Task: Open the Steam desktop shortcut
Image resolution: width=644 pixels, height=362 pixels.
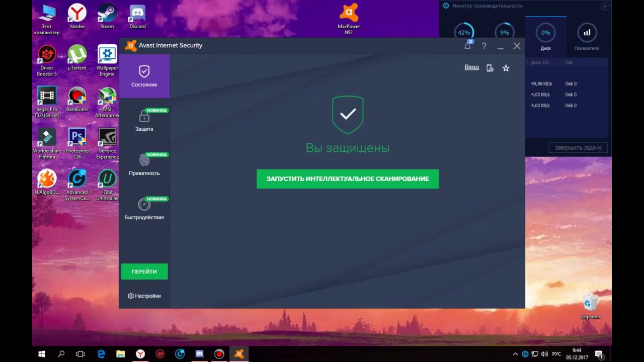Action: [107, 17]
